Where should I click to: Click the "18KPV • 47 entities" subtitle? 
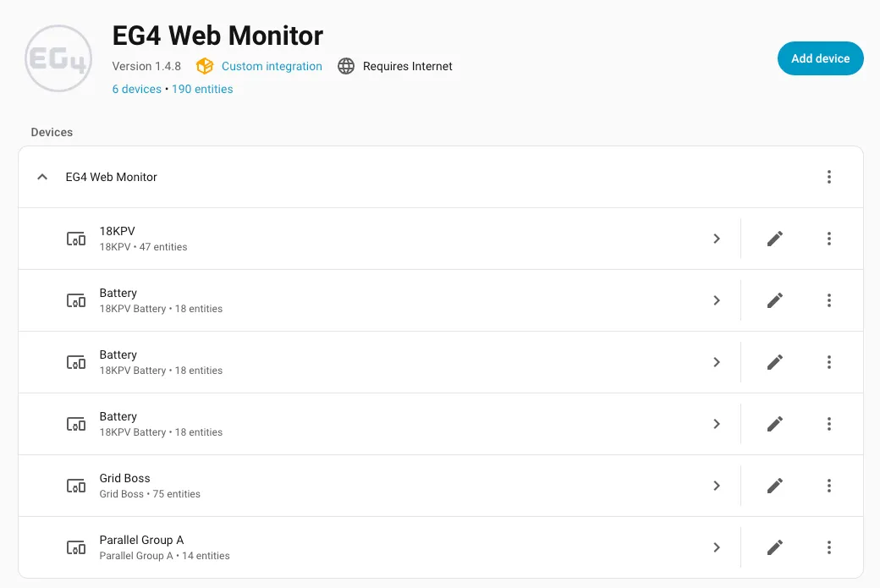143,247
